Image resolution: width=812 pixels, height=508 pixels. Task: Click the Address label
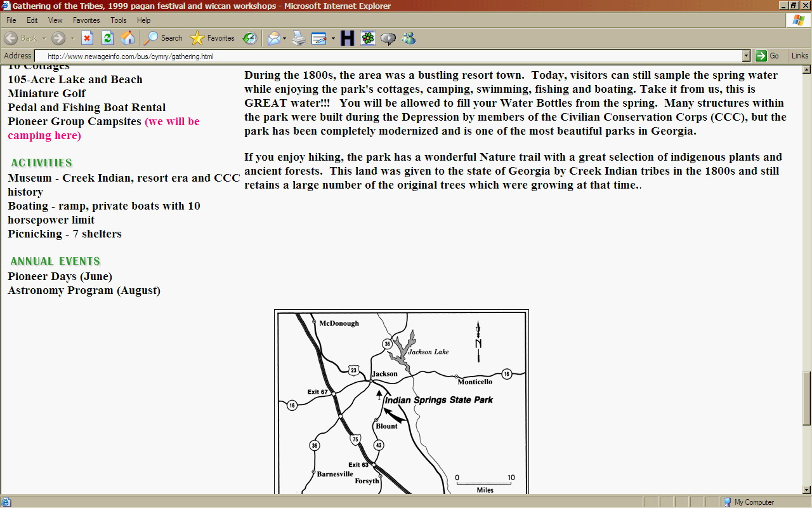(x=18, y=56)
